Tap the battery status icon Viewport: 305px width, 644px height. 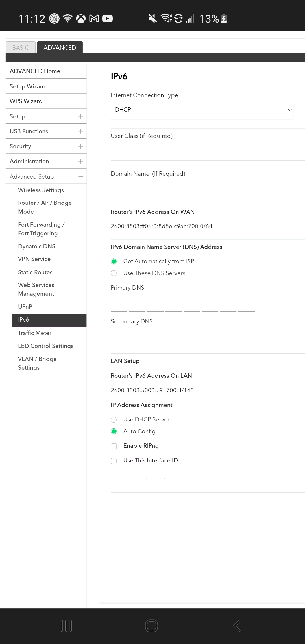coord(224,19)
